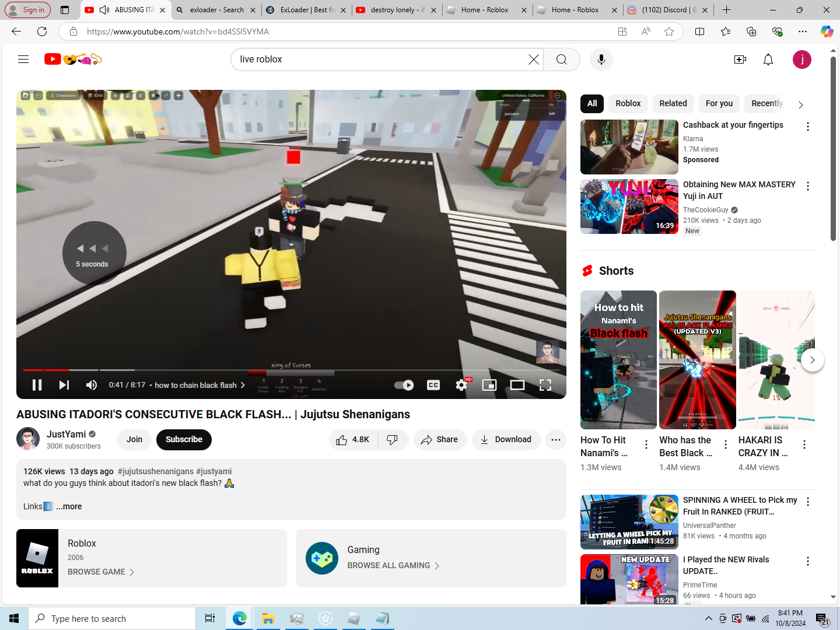
Task: Mute the video player volume
Action: [x=92, y=385]
